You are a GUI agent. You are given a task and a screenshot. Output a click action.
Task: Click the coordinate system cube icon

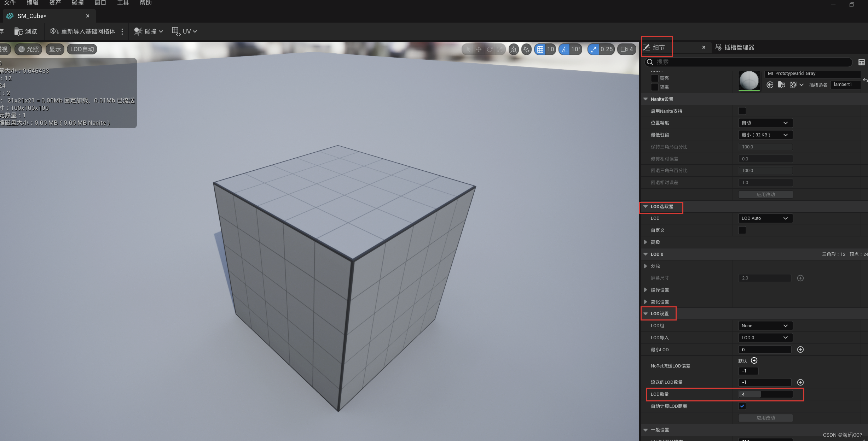(514, 49)
